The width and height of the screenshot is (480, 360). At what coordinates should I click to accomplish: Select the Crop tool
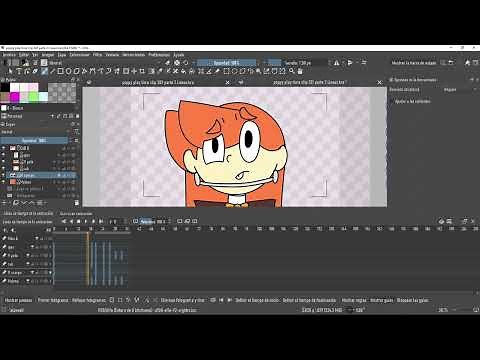[x=142, y=71]
